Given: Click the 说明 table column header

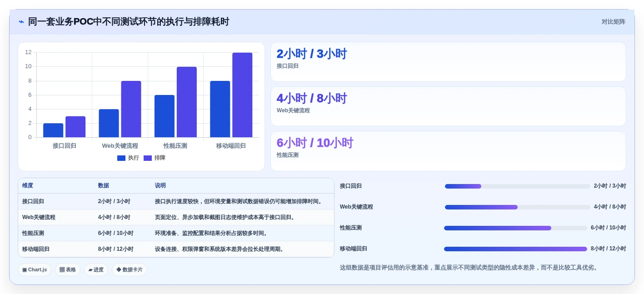Looking at the screenshot, I should click(x=160, y=186).
